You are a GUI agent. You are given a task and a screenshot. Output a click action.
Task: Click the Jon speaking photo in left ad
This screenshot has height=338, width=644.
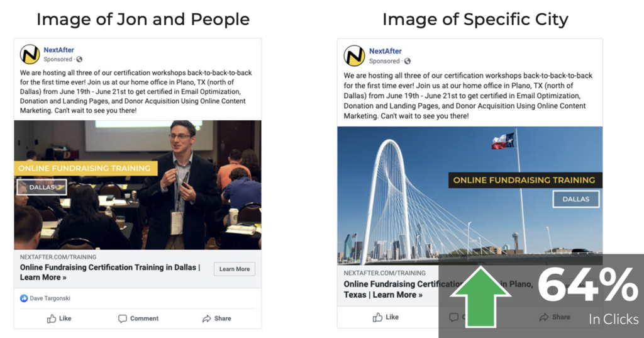[x=138, y=185]
